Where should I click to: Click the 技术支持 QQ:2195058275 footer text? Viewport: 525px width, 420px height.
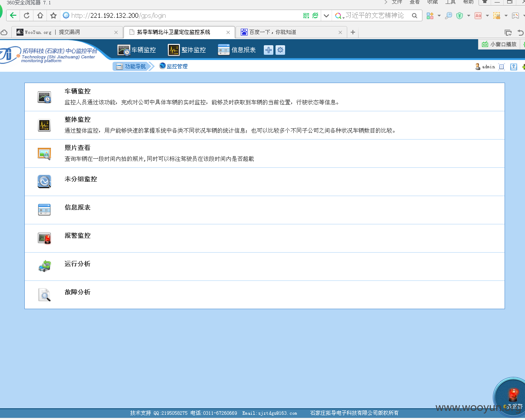[x=159, y=413]
